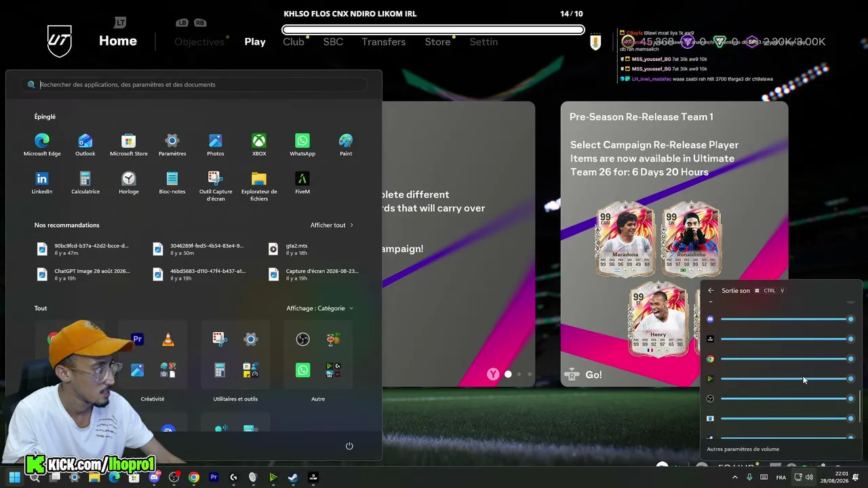Open network and volume quick settings

[x=804, y=477]
